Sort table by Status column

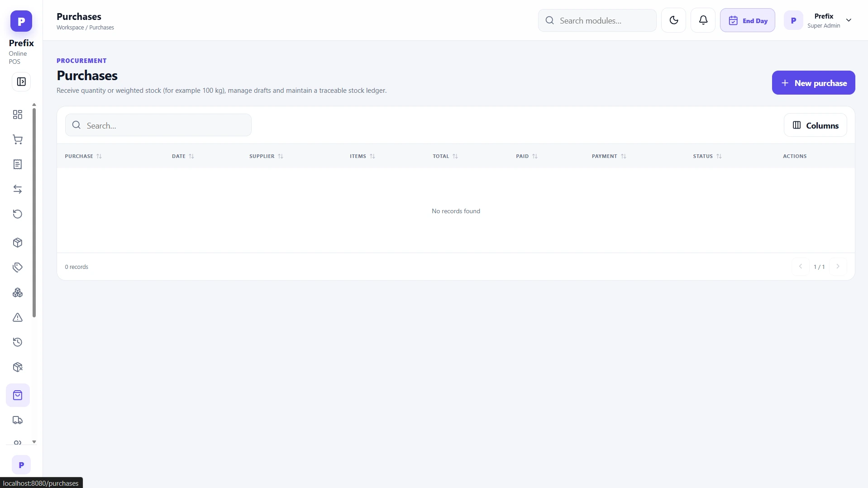click(x=707, y=156)
